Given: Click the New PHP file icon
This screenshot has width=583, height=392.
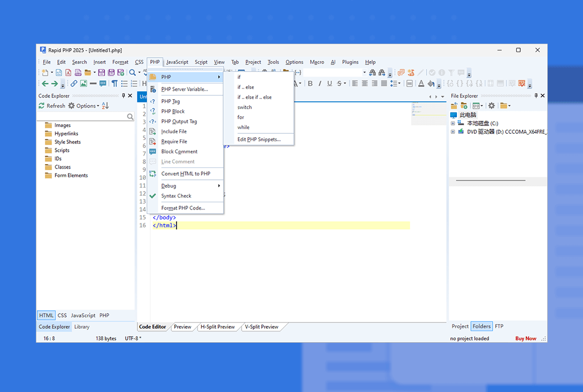Looking at the screenshot, I should pyautogui.click(x=78, y=72).
